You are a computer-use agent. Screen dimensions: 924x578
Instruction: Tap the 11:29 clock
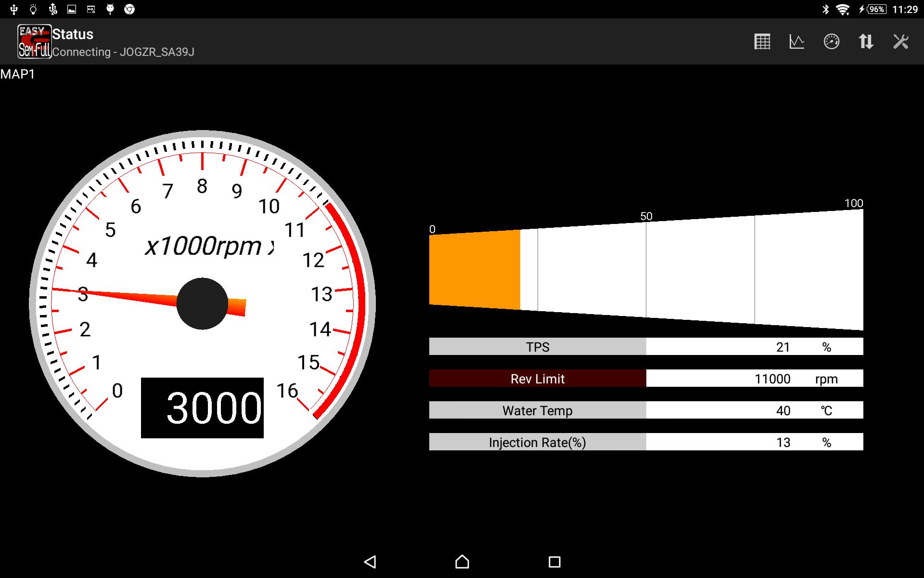coord(905,9)
